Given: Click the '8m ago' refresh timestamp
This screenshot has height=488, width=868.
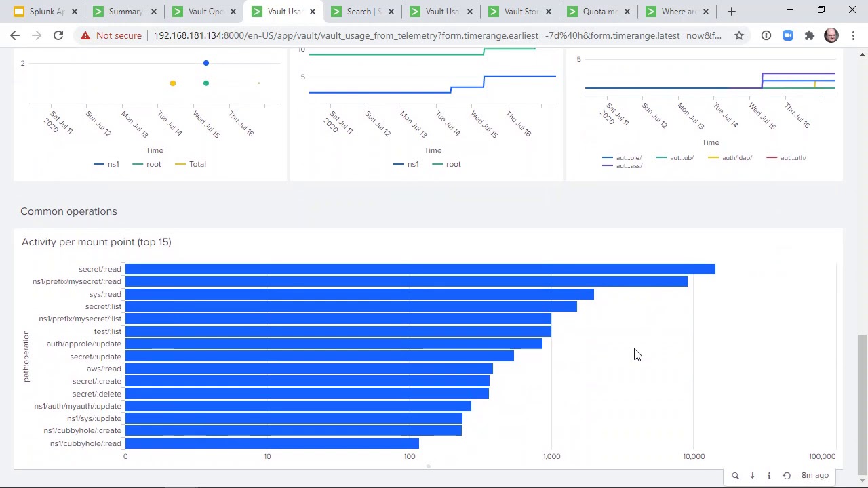Looking at the screenshot, I should tap(815, 476).
